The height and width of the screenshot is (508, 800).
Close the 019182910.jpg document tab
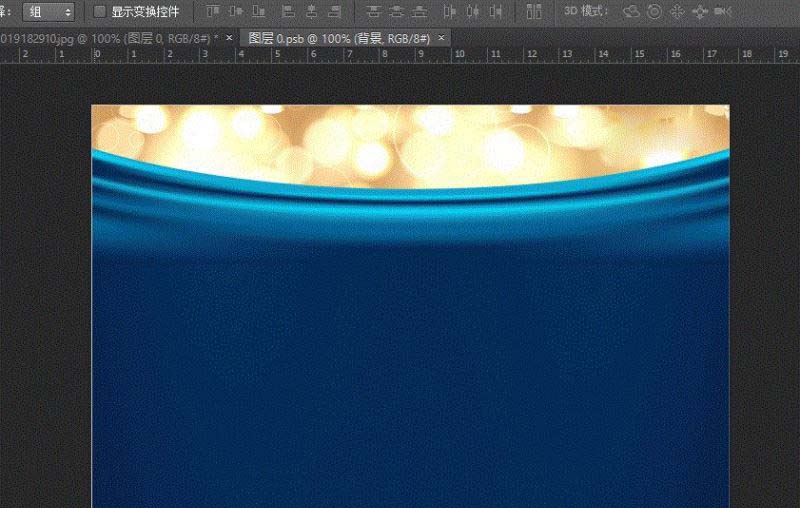[x=230, y=38]
